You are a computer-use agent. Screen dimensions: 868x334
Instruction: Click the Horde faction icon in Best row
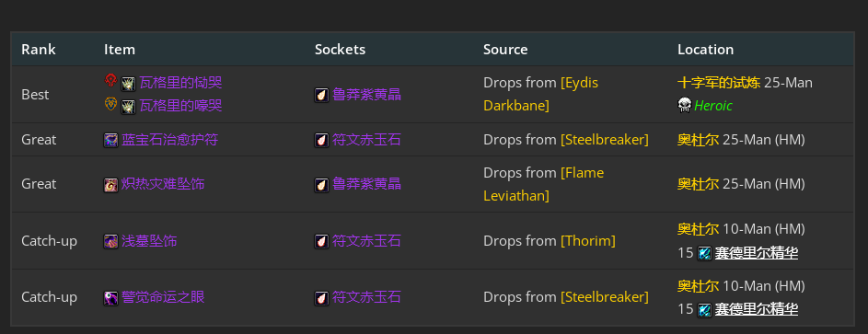pos(110,81)
